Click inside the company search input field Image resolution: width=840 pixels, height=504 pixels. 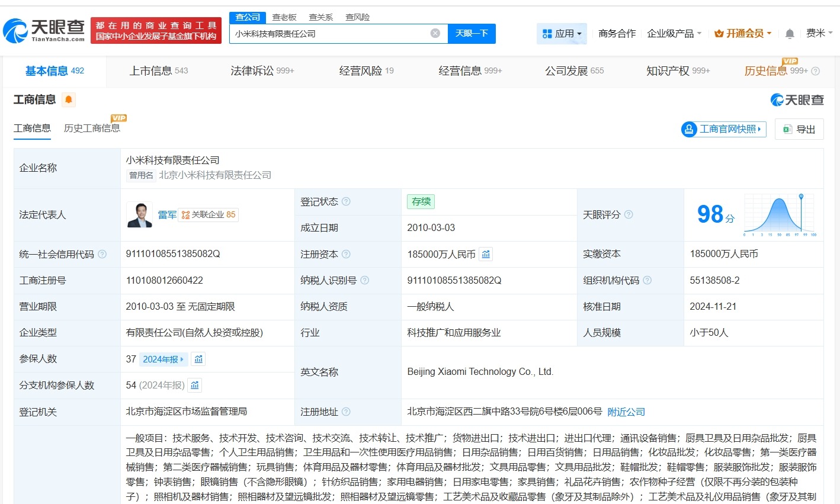(332, 33)
